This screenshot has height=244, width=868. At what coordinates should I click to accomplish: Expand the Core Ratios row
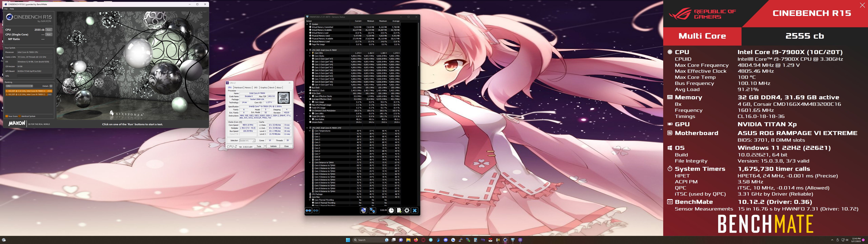310,119
